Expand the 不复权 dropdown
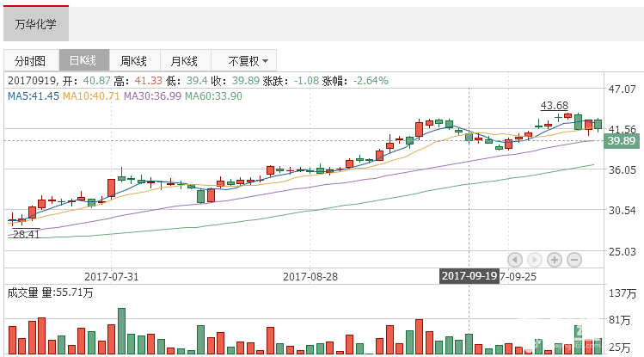Viewport: 644px width, 357px height. (248, 61)
